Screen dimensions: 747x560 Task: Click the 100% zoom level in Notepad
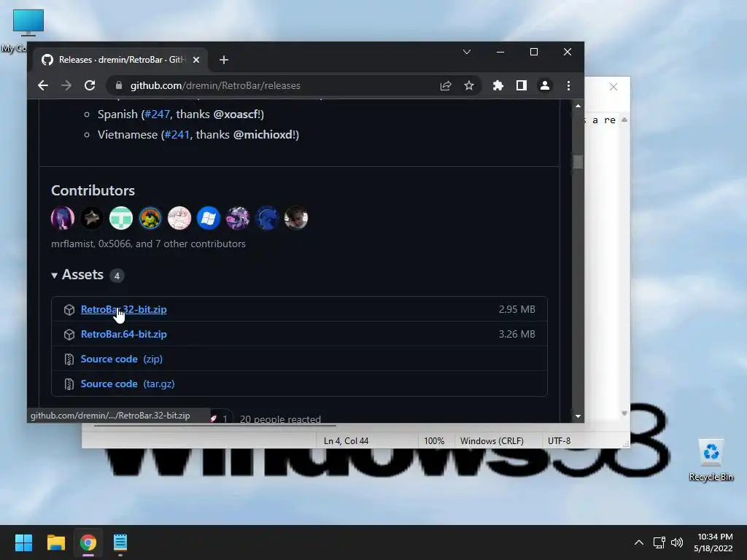434,441
